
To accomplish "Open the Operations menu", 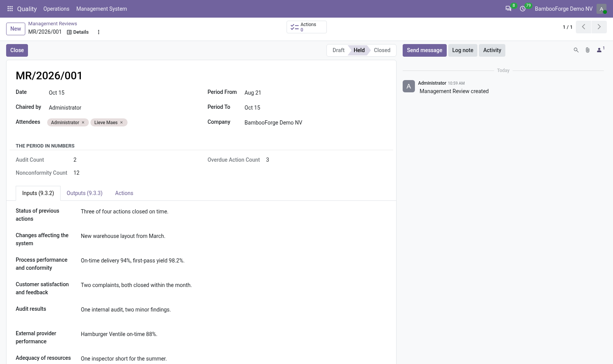I will click(x=56, y=9).
